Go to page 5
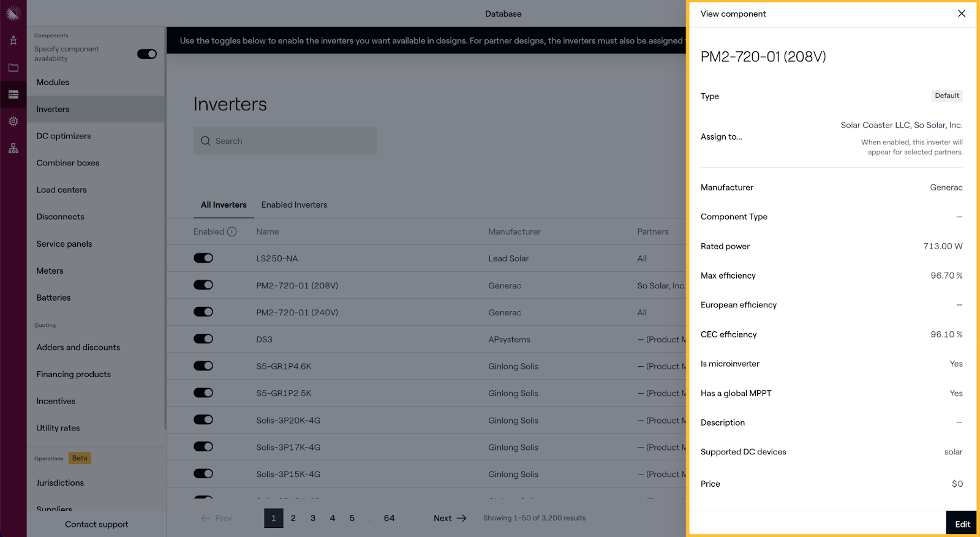Viewport: 980px width, 537px height. click(x=352, y=518)
